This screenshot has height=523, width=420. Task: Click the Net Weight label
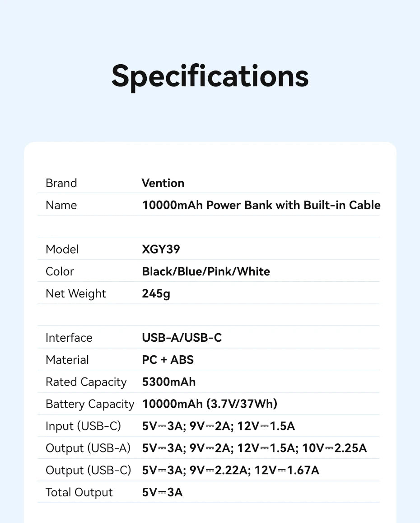click(x=76, y=294)
